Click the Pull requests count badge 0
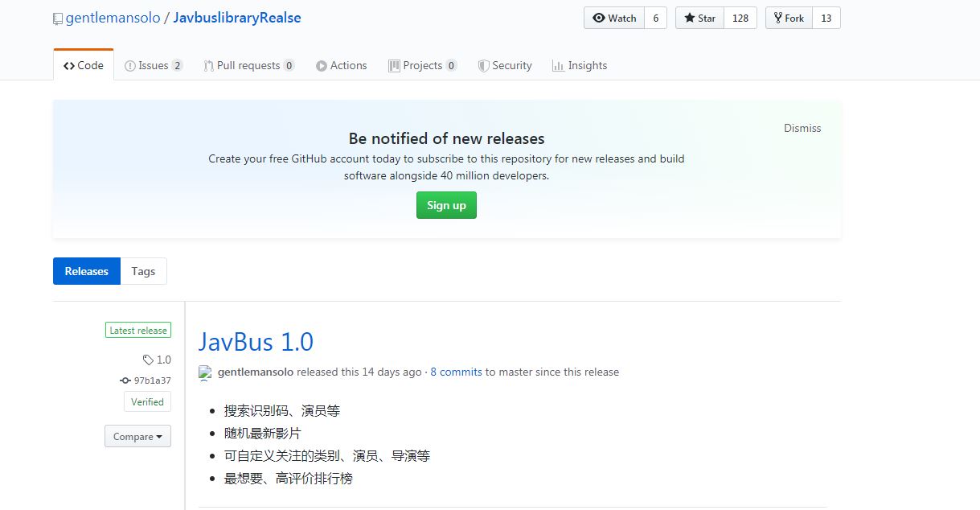The width and height of the screenshot is (980, 510). point(289,65)
